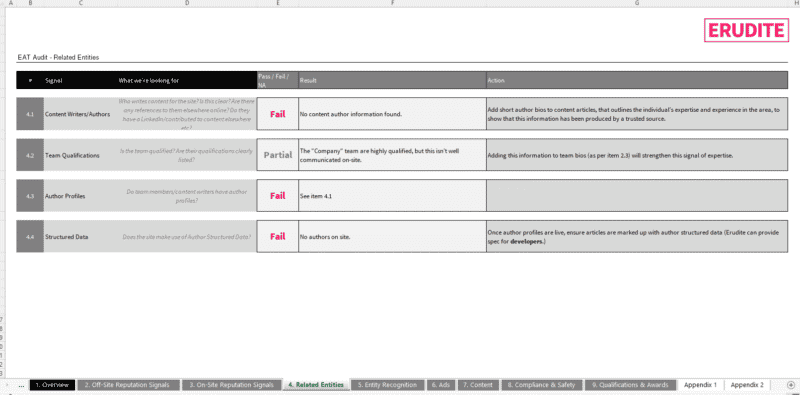Show hidden sheet tabs via ellipsis
This screenshot has width=800, height=395.
21,385
